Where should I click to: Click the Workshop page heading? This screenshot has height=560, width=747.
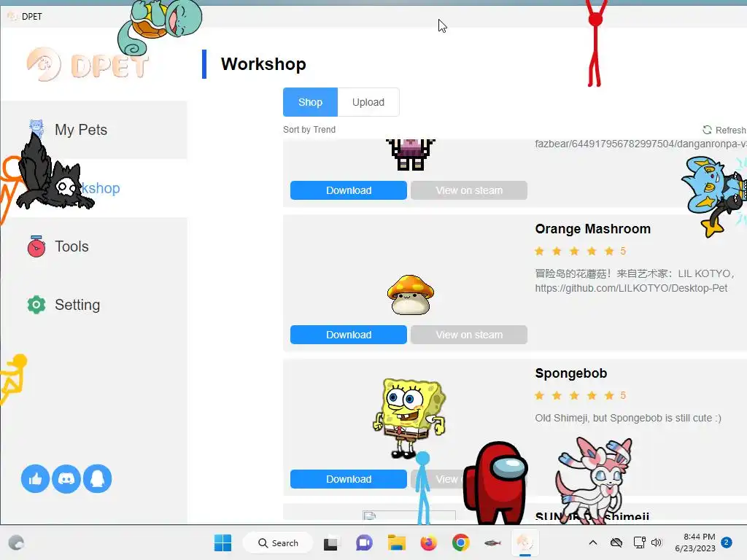pos(263,64)
